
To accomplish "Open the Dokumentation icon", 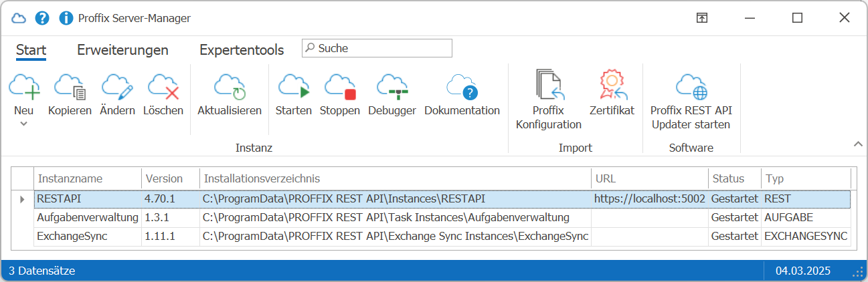I will pyautogui.click(x=462, y=95).
